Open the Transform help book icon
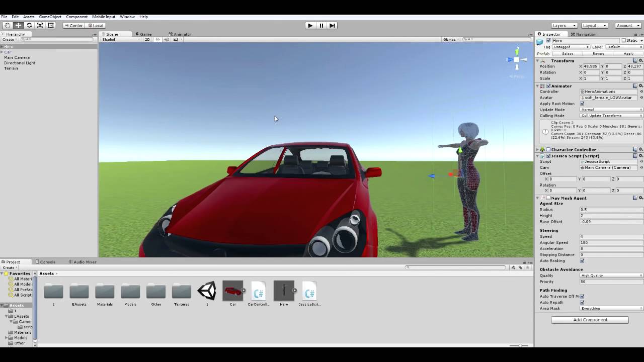 coord(635,61)
